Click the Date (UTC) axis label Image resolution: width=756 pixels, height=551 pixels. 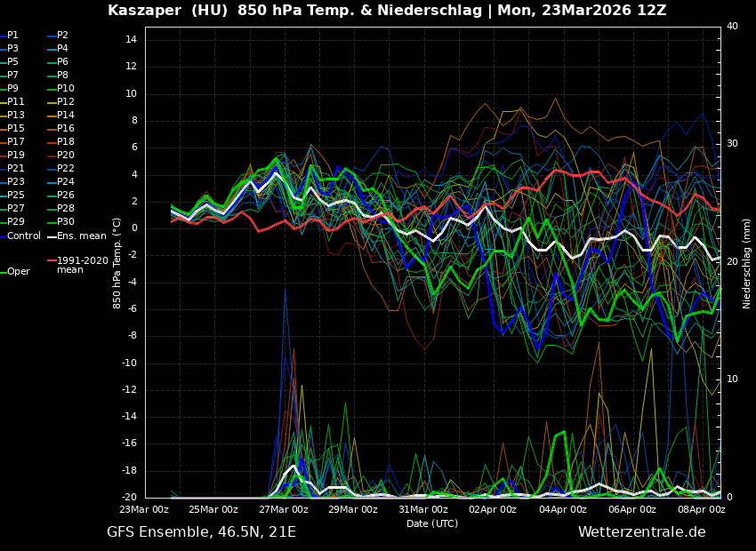pos(432,523)
